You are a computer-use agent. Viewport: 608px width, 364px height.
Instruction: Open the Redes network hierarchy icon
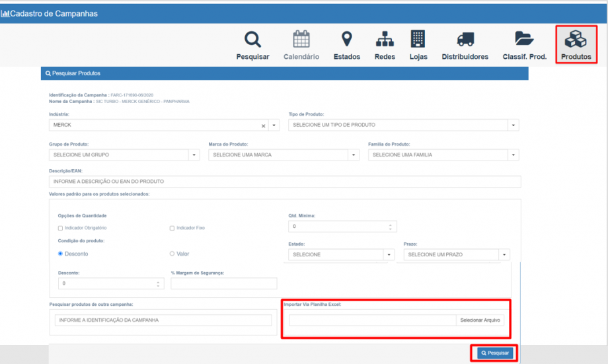385,40
